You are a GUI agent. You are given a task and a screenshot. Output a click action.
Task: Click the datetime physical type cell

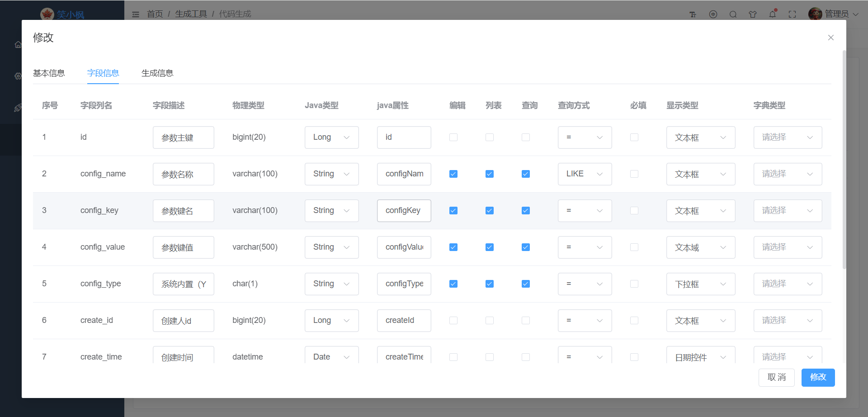coord(248,357)
